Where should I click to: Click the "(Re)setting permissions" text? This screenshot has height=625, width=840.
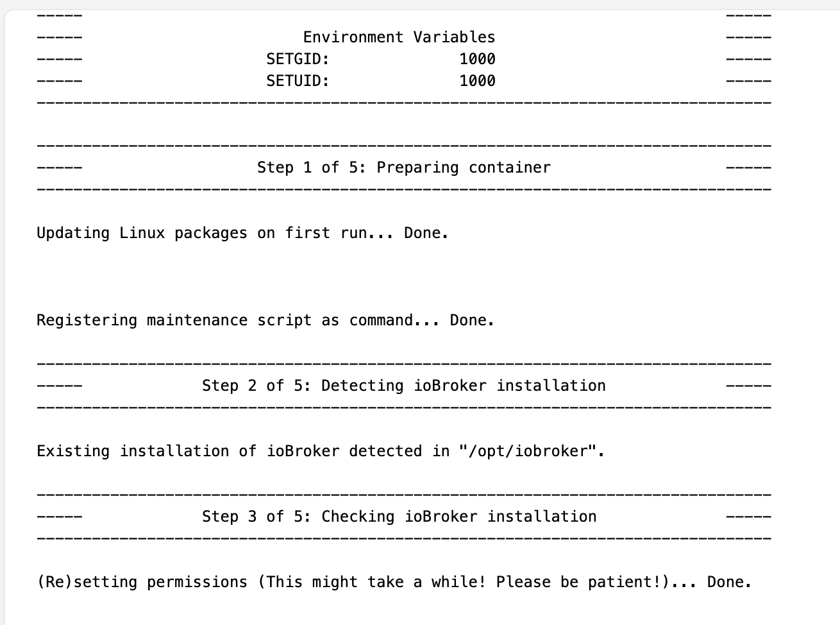(x=142, y=582)
